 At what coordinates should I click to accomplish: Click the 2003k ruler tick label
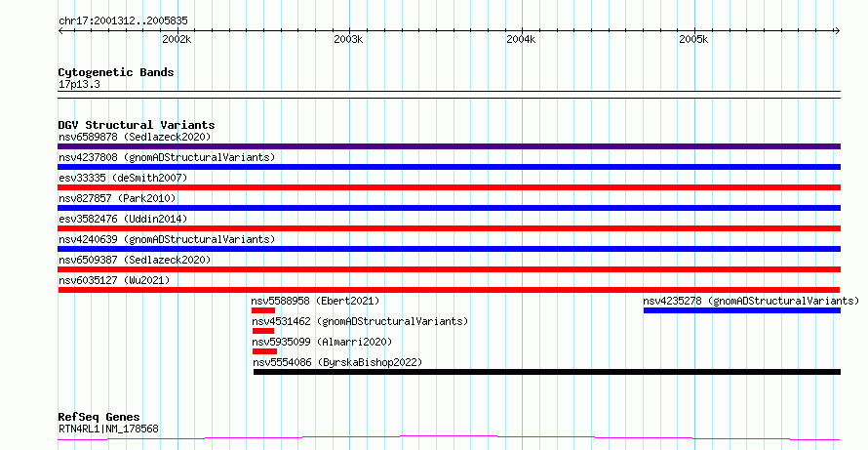point(349,40)
